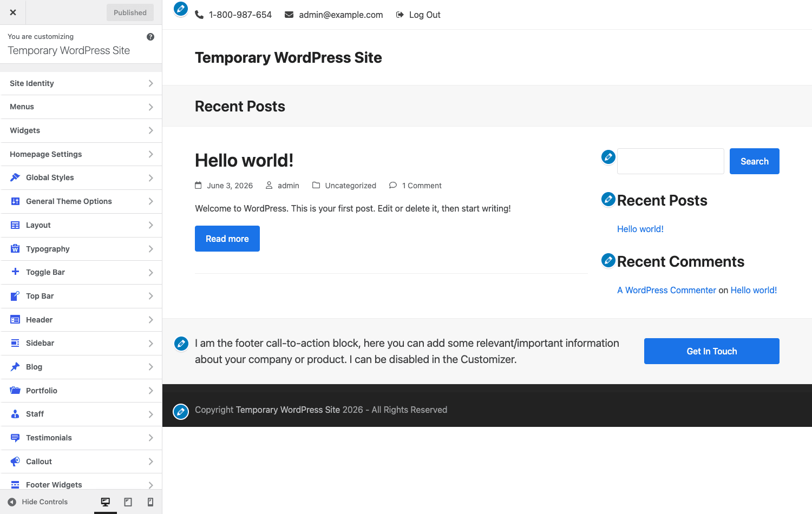812x514 pixels.
Task: Expand Callout using its chevron arrow
Action: pyautogui.click(x=150, y=462)
